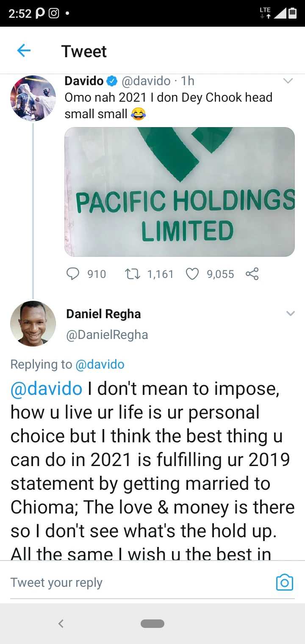The height and width of the screenshot is (644, 305).
Task: Open camera to attach a photo
Action: (x=284, y=583)
